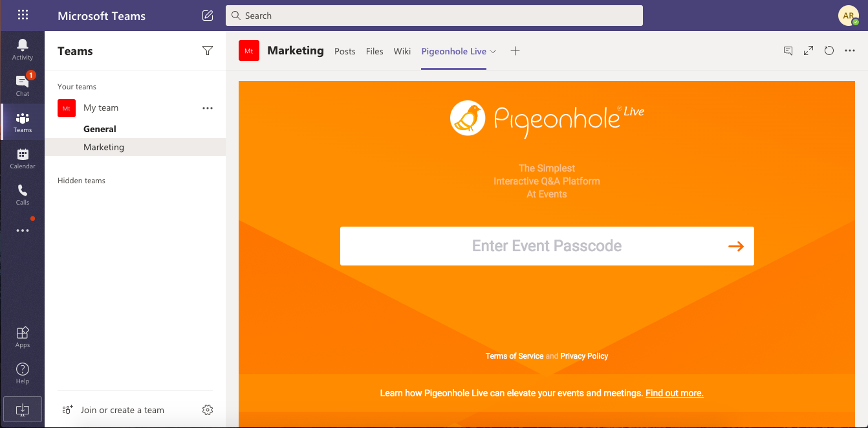Reload the Pigeonhole Live tab
This screenshot has width=868, height=428.
pyautogui.click(x=829, y=51)
